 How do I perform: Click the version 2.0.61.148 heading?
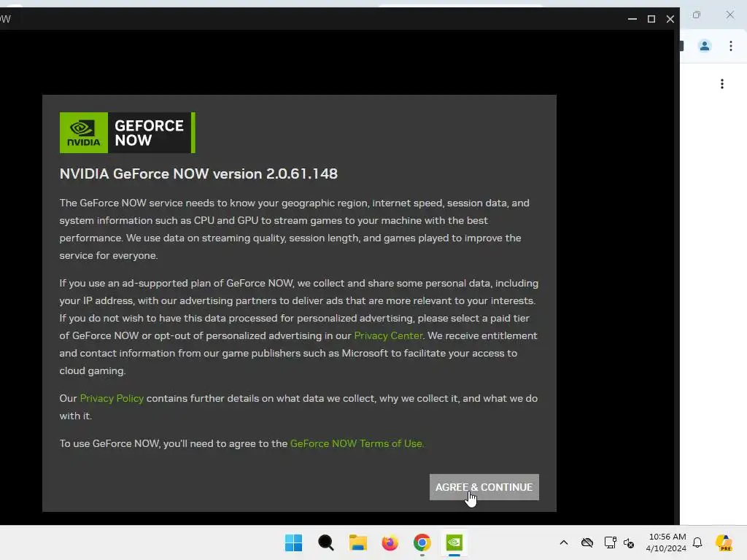pyautogui.click(x=198, y=174)
